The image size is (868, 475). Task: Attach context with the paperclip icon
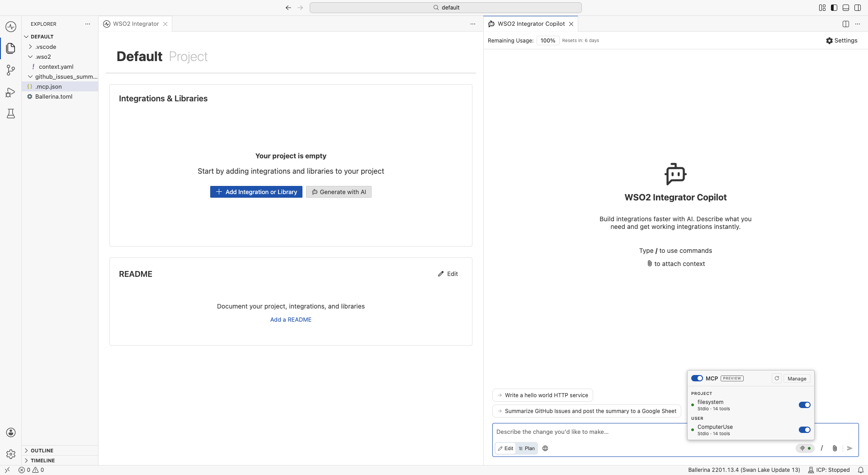click(835, 448)
